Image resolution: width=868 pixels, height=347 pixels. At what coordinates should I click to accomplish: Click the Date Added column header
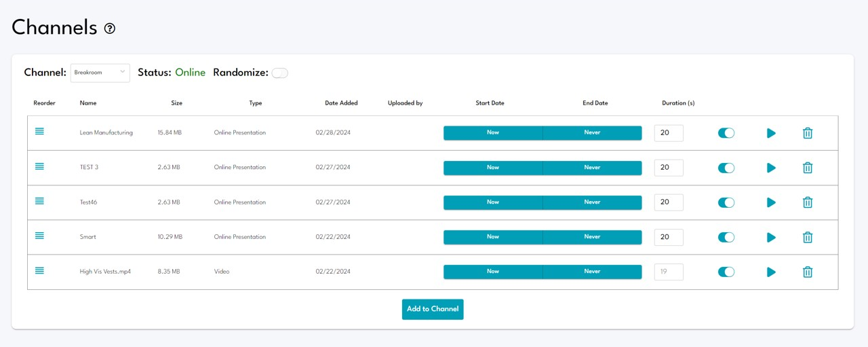click(341, 103)
